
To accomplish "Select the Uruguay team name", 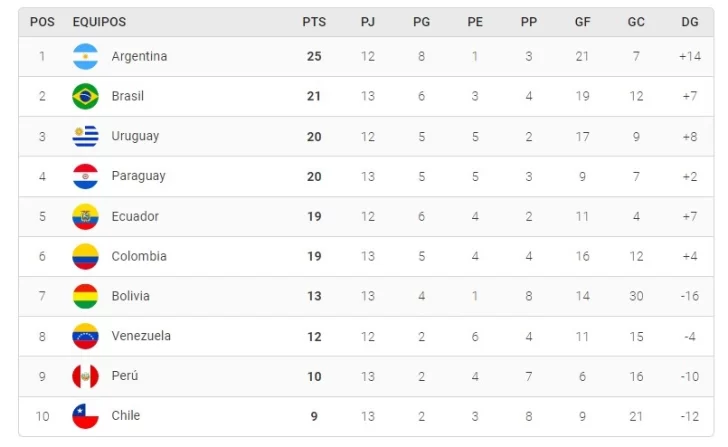I will click(135, 137).
